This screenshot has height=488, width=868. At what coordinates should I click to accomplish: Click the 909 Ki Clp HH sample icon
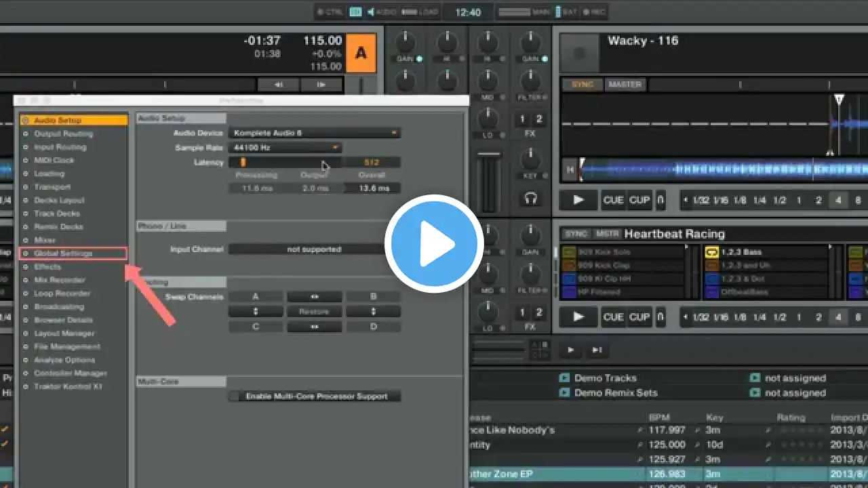[x=568, y=279]
